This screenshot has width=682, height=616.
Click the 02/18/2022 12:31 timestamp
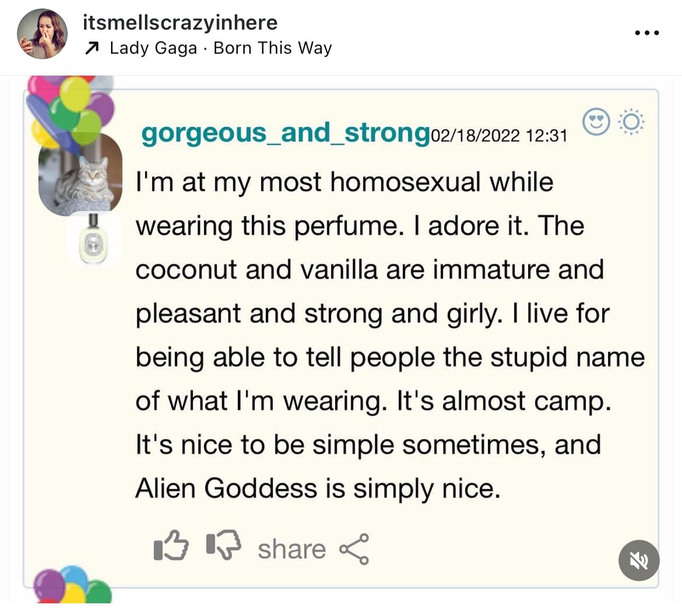pyautogui.click(x=499, y=136)
